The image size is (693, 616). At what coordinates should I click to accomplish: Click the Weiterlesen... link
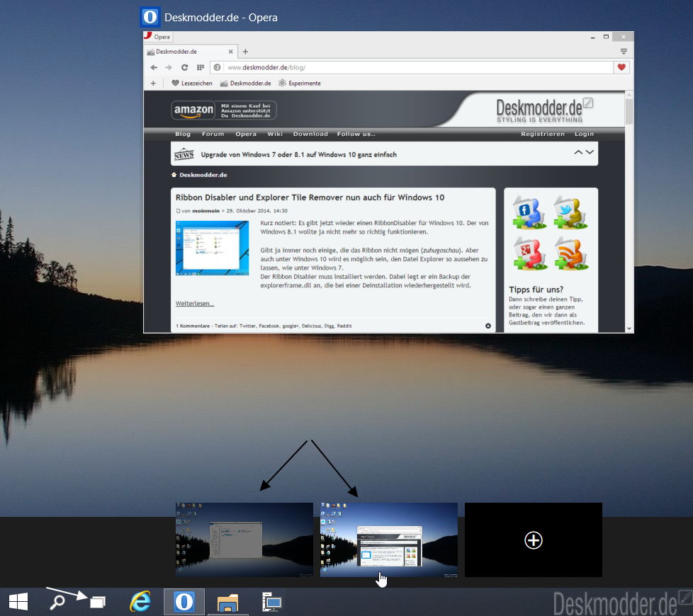194,303
